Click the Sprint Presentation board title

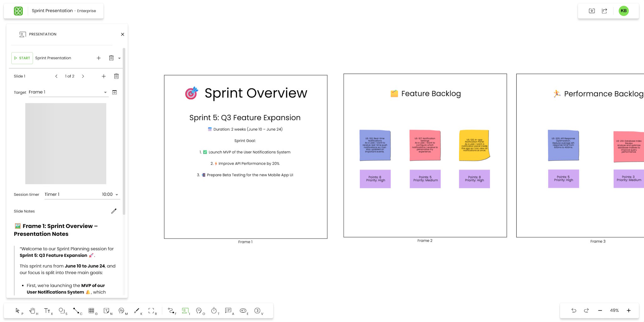[52, 11]
